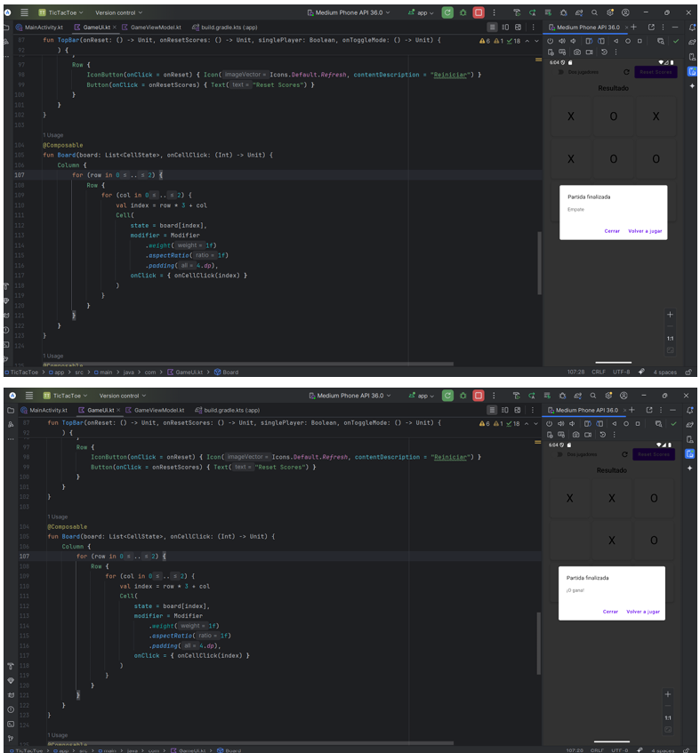Screen dimensions: 700x753
Task: Click the 1:1 actual size icon in the lower emulator
Action: (668, 717)
